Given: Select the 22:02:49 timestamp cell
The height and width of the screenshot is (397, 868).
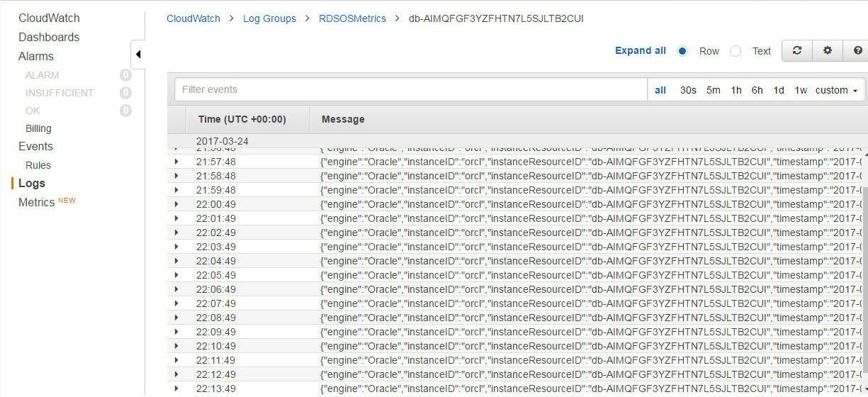Looking at the screenshot, I should 216,233.
